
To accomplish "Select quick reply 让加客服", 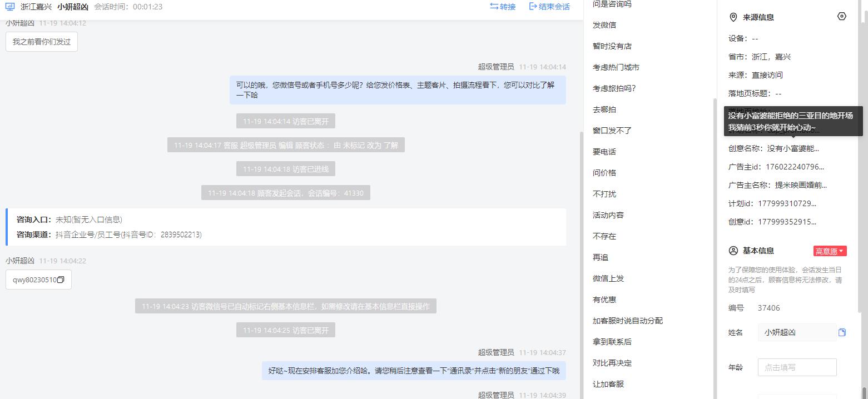I will [608, 384].
